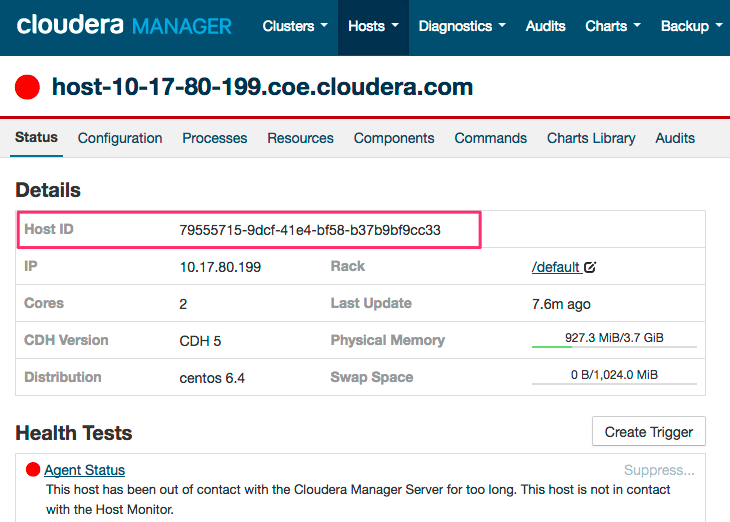Click the Cloudera Manager logo

[124, 26]
